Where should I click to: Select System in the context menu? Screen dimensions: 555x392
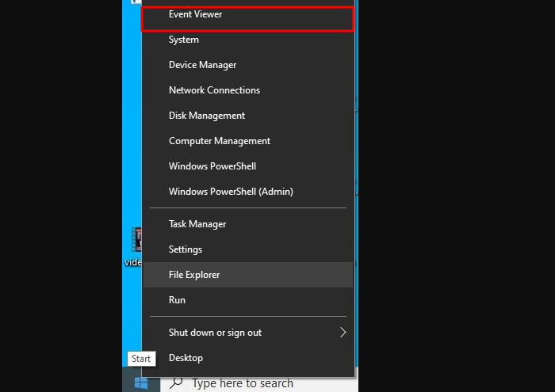click(x=247, y=40)
